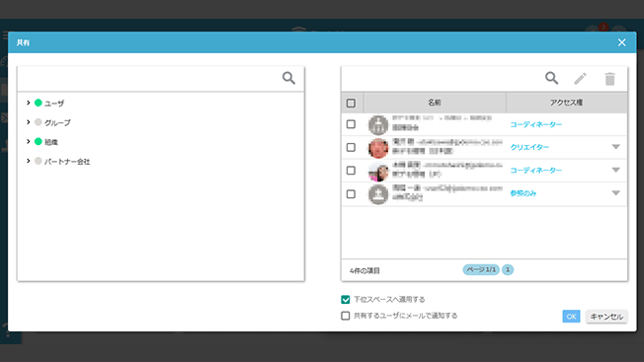
Task: Click the キャンセル button
Action: click(x=606, y=317)
